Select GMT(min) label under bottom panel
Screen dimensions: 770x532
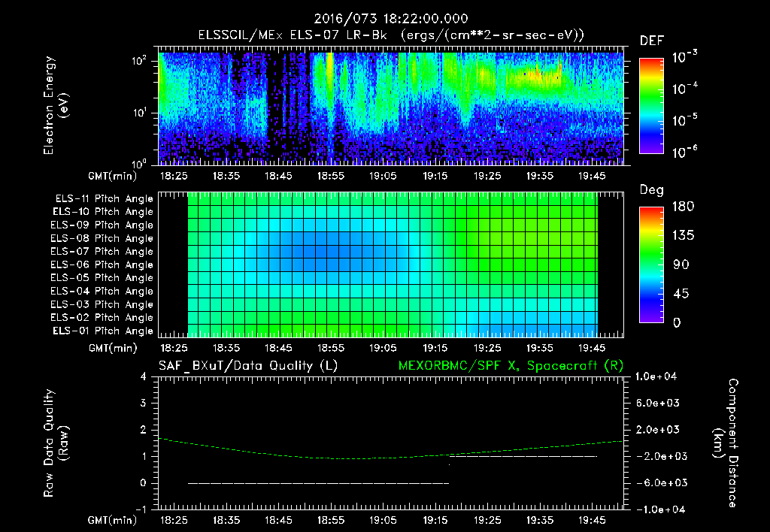pos(113,520)
